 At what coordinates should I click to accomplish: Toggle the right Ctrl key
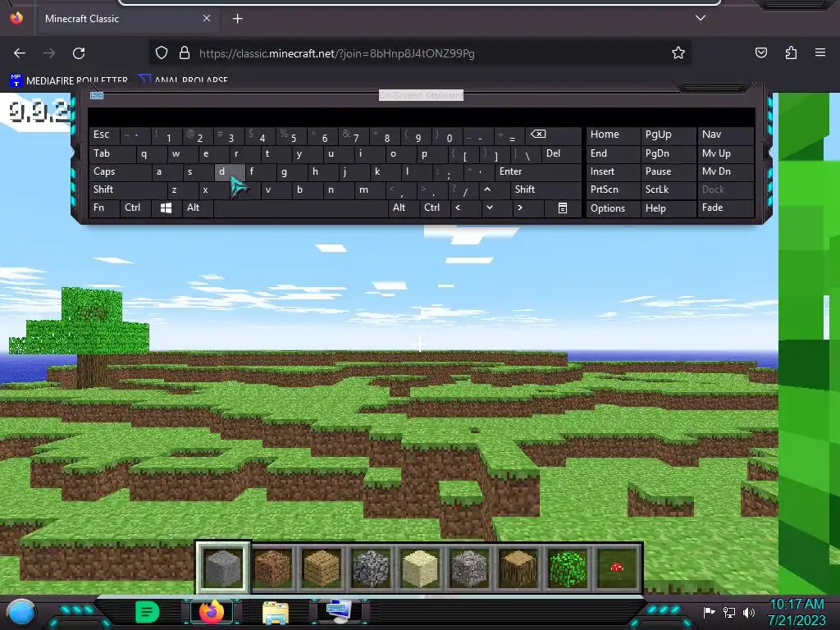pyautogui.click(x=435, y=208)
